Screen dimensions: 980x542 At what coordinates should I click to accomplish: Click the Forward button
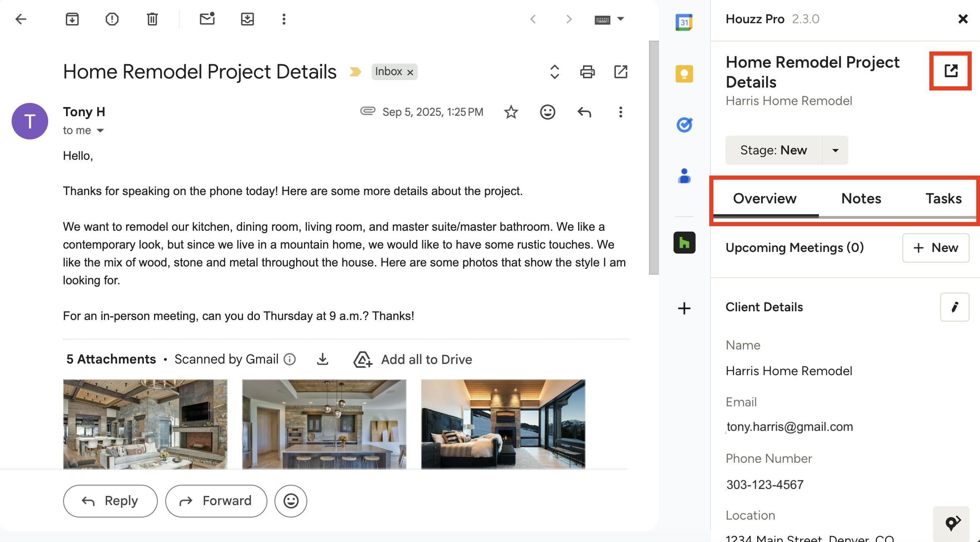point(216,501)
